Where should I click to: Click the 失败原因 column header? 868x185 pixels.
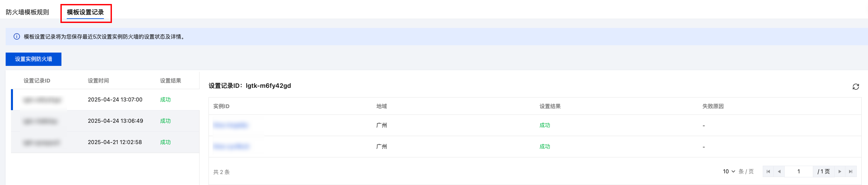(713, 106)
